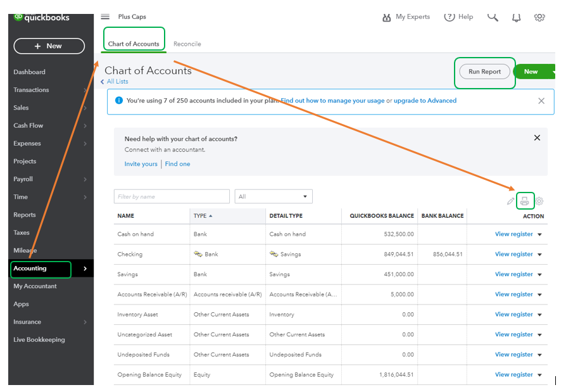This screenshot has height=392, width=585.
Task: Open the hamburger navigation menu icon
Action: [105, 17]
